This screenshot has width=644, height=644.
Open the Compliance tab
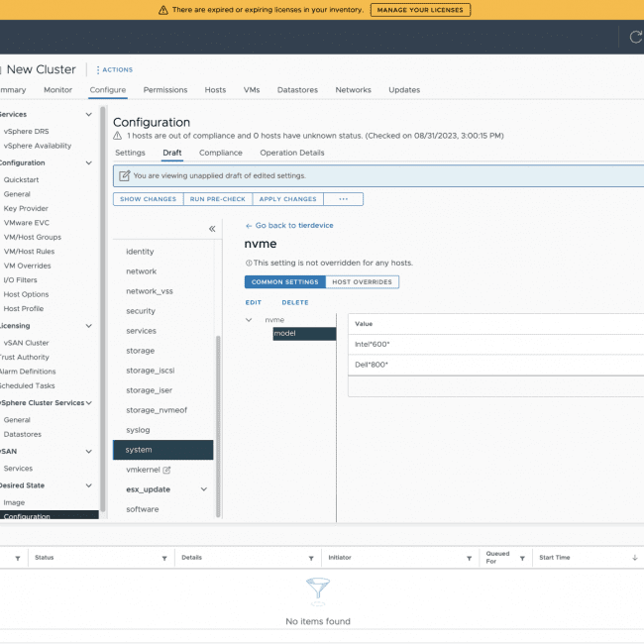pos(220,154)
